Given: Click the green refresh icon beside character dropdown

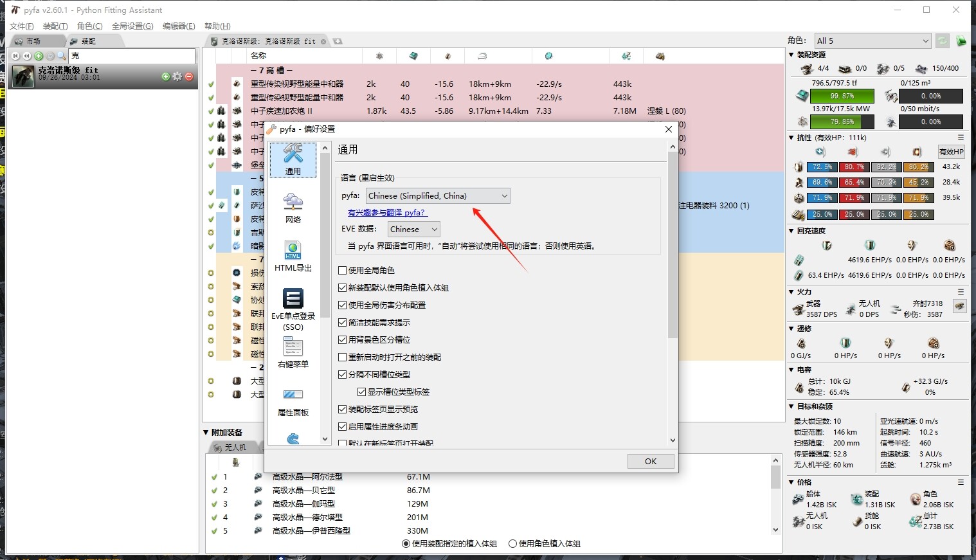Looking at the screenshot, I should (x=942, y=41).
